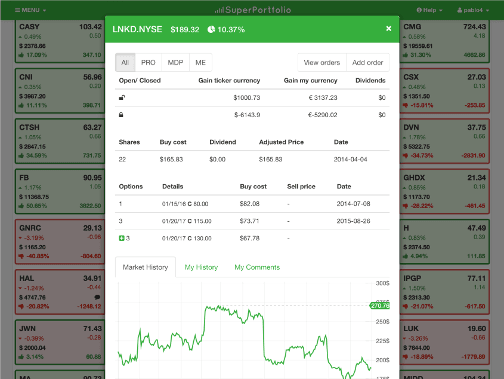Click the open lock icon row

pyautogui.click(x=252, y=98)
